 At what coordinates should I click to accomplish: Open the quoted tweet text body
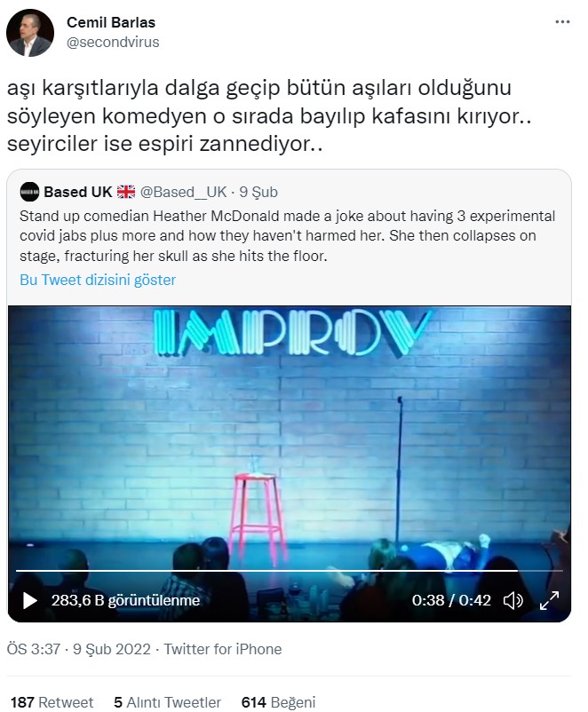click(x=287, y=235)
